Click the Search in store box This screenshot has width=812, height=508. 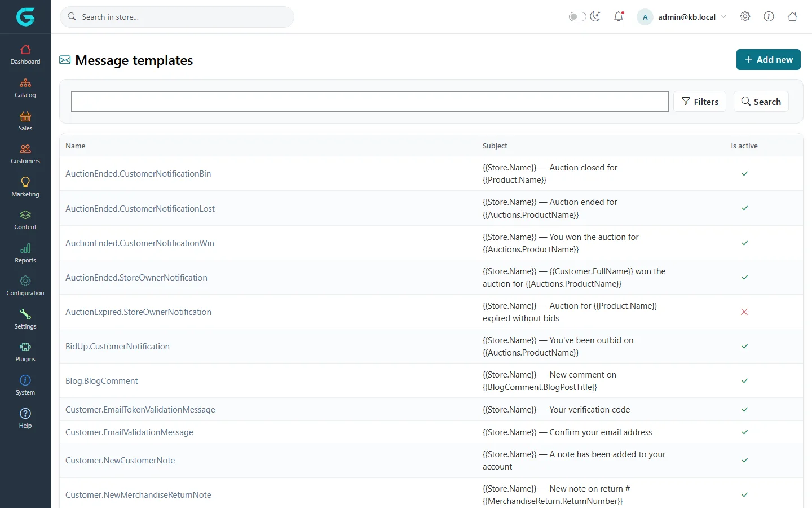(x=177, y=17)
